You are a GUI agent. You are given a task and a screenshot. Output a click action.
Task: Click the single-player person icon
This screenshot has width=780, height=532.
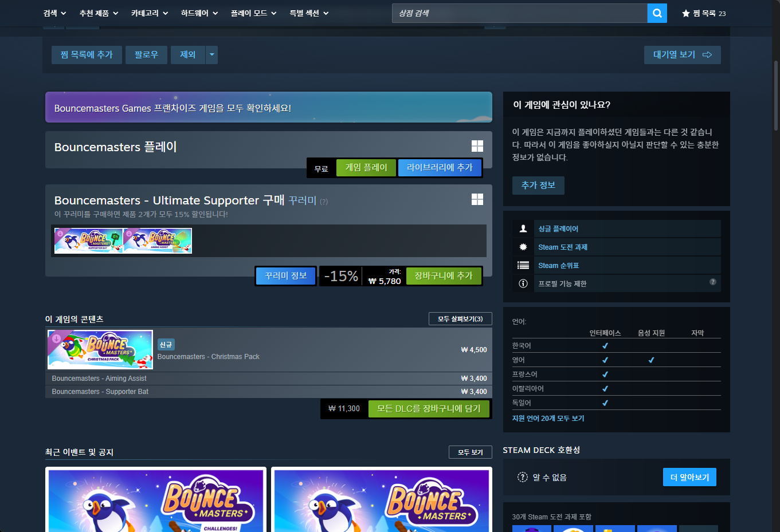pos(523,228)
